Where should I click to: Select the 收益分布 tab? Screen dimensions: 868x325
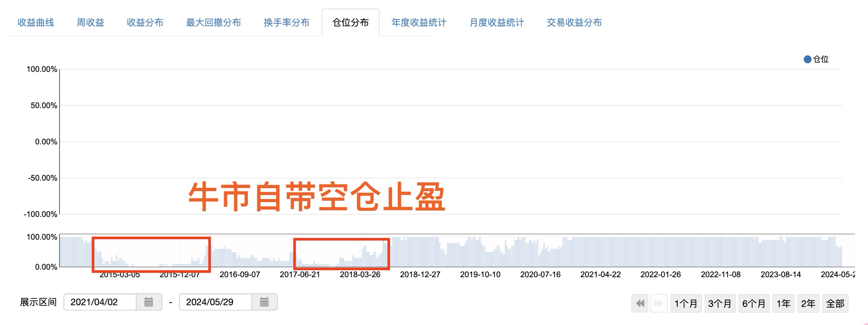[x=145, y=23]
